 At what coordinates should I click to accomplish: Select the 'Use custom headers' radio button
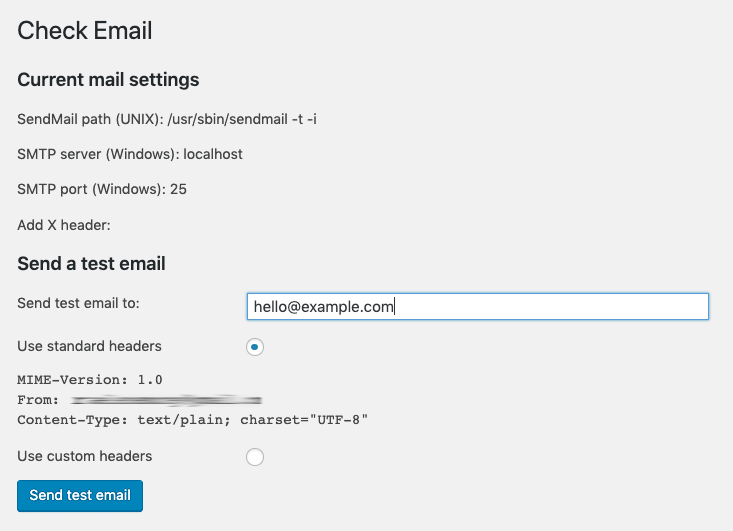[255, 457]
